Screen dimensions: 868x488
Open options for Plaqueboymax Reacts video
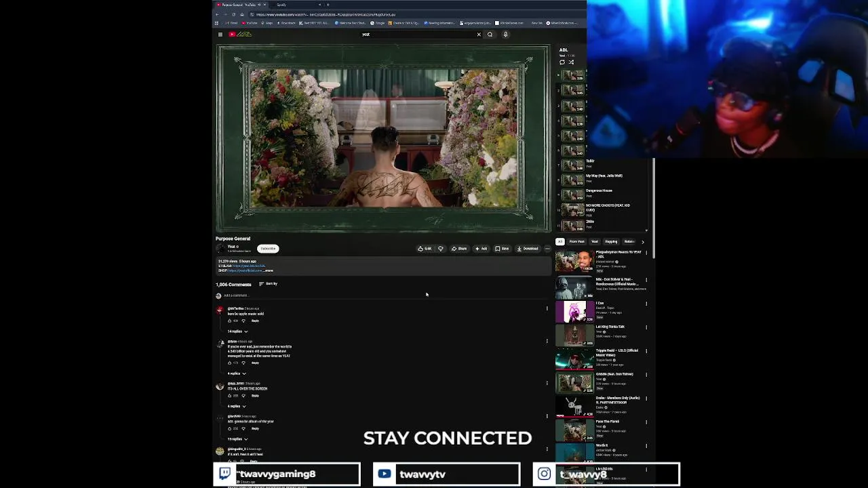646,253
